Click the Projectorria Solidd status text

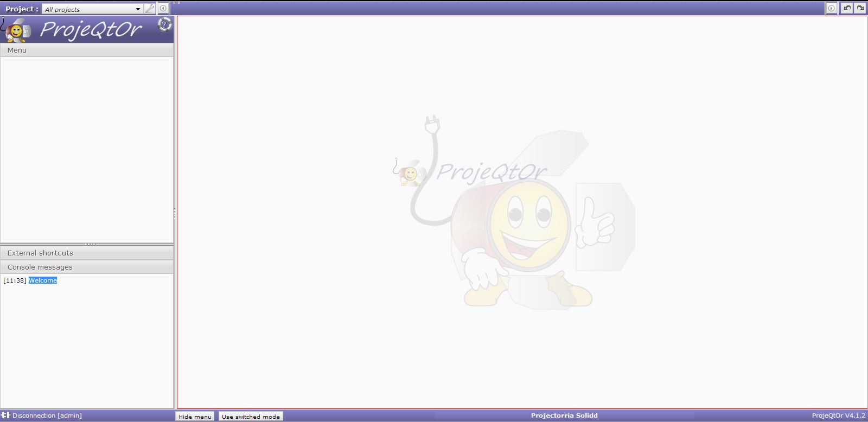564,415
